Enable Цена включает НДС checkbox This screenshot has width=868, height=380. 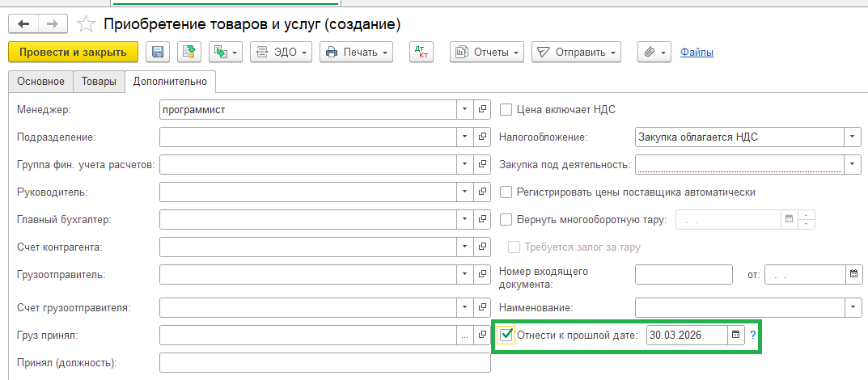(x=506, y=109)
